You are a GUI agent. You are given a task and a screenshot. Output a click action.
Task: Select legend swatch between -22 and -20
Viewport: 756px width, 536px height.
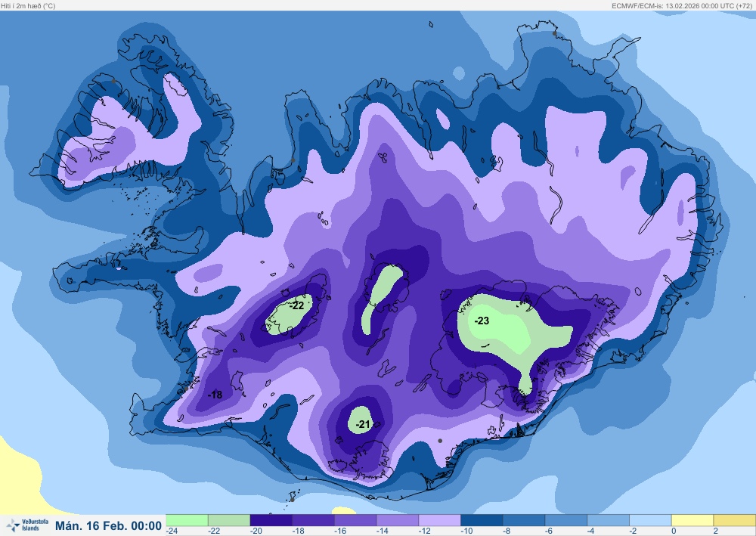pos(229,520)
